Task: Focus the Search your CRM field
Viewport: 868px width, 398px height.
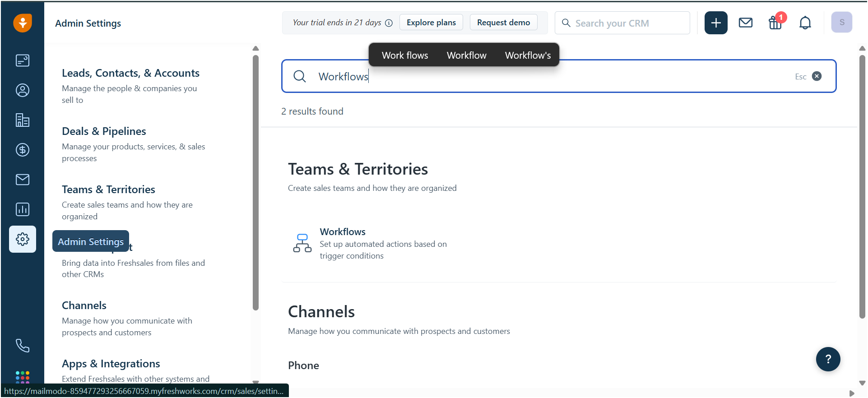Action: point(622,23)
